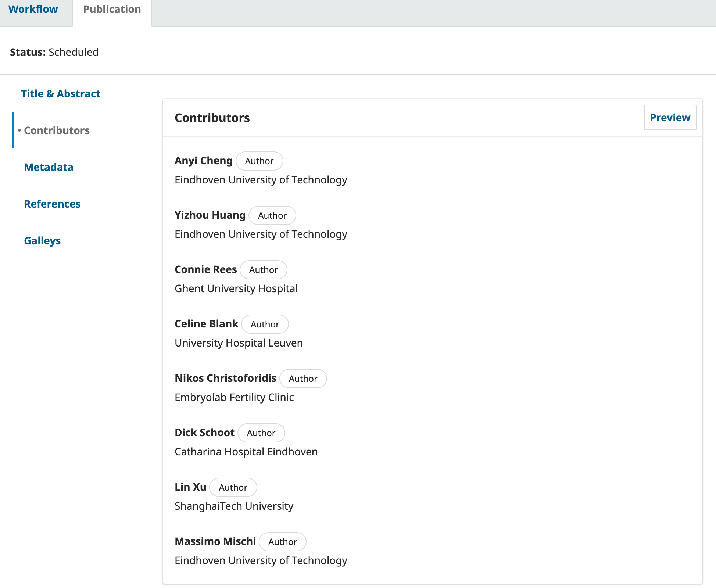Click the Author badge next to Lin Xu
Viewport: 716px width, 588px height.
pyautogui.click(x=233, y=487)
